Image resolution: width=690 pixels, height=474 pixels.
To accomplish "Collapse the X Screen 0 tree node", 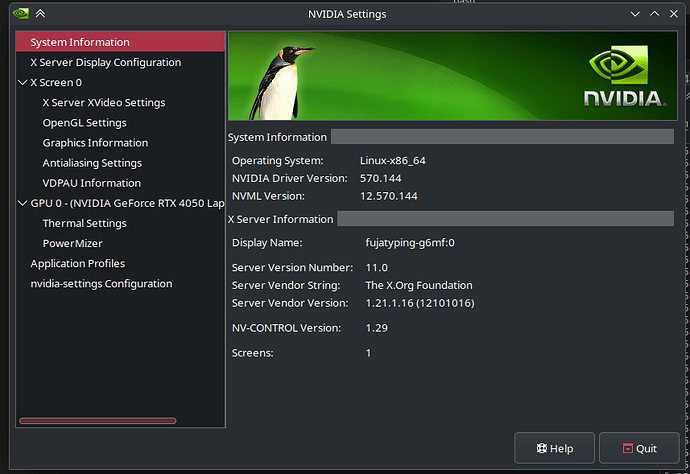I will tap(22, 82).
